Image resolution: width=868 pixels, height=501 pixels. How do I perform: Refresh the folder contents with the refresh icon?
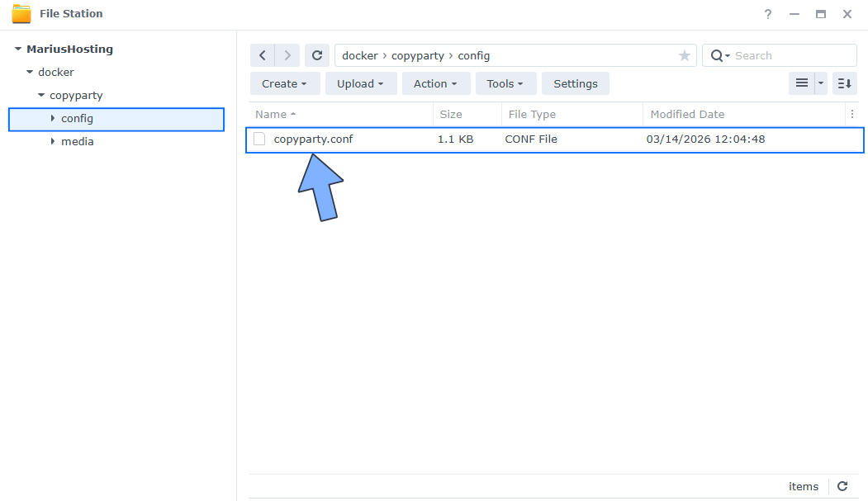pos(317,54)
